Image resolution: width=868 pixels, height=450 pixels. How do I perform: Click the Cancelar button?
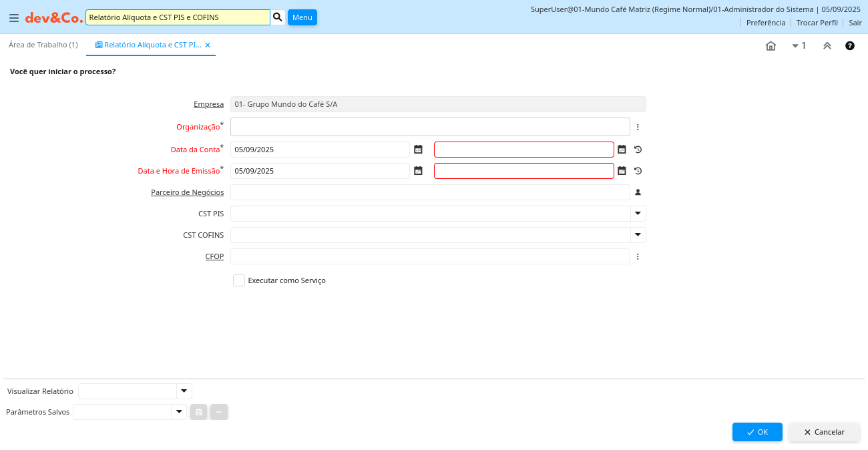[824, 432]
